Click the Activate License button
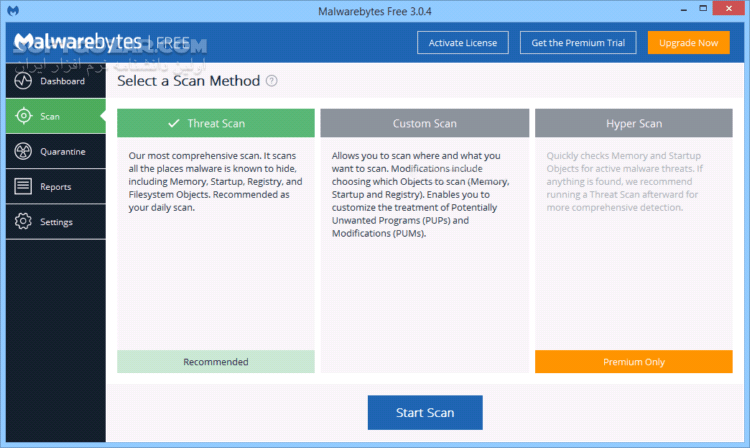The width and height of the screenshot is (750, 448). [x=463, y=43]
